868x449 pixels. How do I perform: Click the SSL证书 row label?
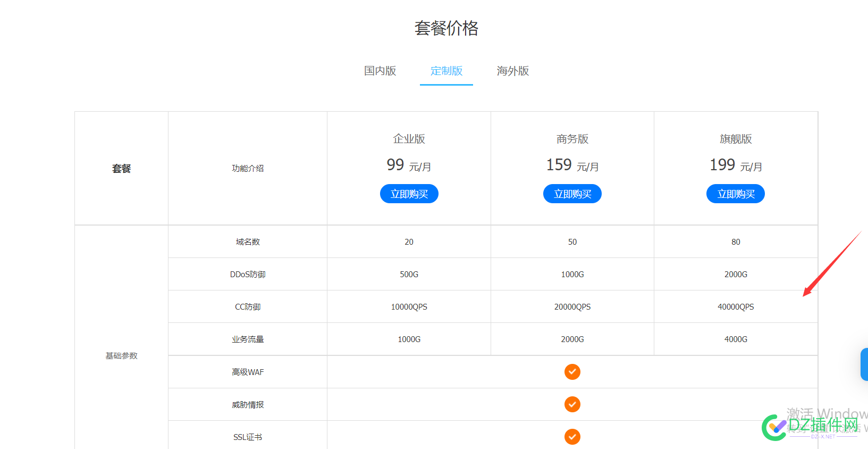[x=248, y=437]
